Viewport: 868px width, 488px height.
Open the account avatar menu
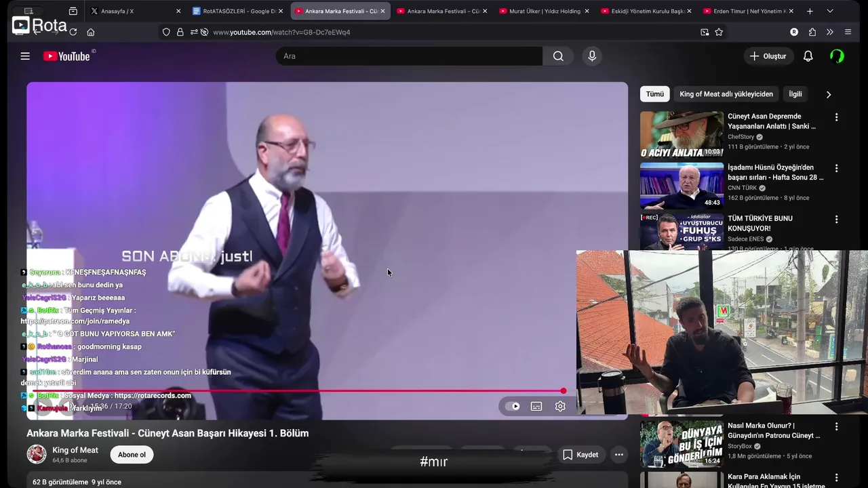coord(837,56)
